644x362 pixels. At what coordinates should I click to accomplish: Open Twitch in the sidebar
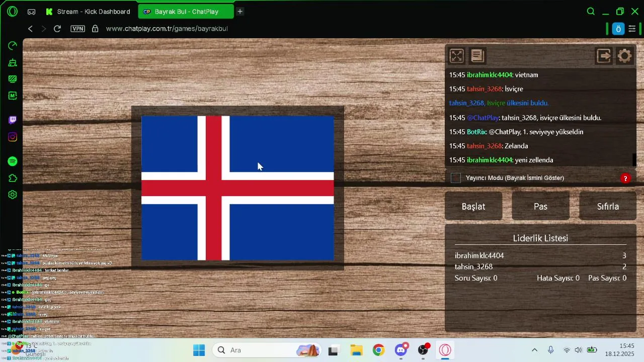[13, 120]
